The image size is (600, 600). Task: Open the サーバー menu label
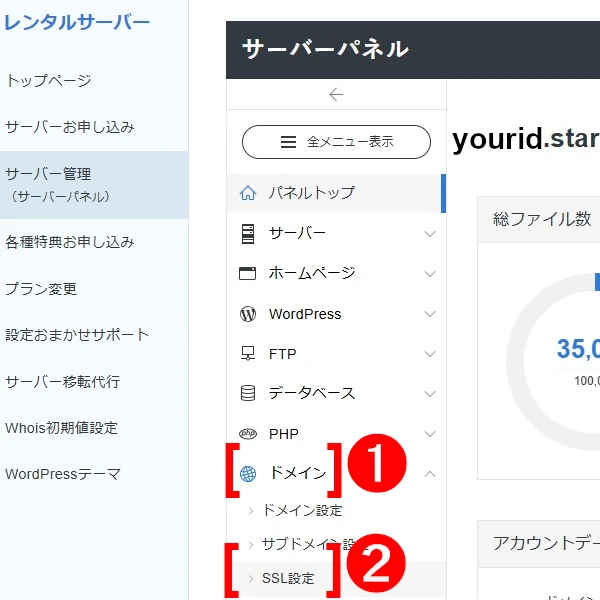pos(297,233)
